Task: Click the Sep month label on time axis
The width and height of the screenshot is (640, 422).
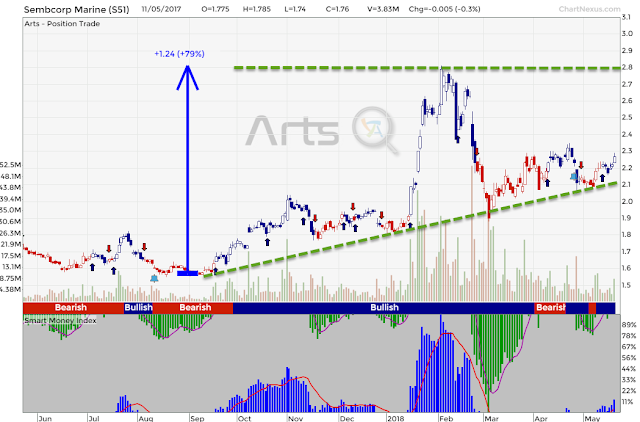Action: [x=197, y=418]
